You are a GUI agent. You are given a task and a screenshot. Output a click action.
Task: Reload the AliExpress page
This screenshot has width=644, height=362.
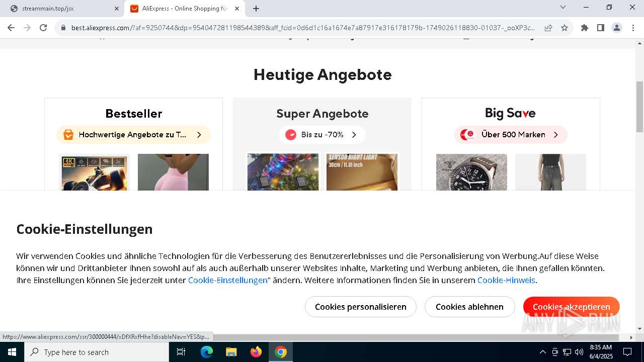coord(43,28)
